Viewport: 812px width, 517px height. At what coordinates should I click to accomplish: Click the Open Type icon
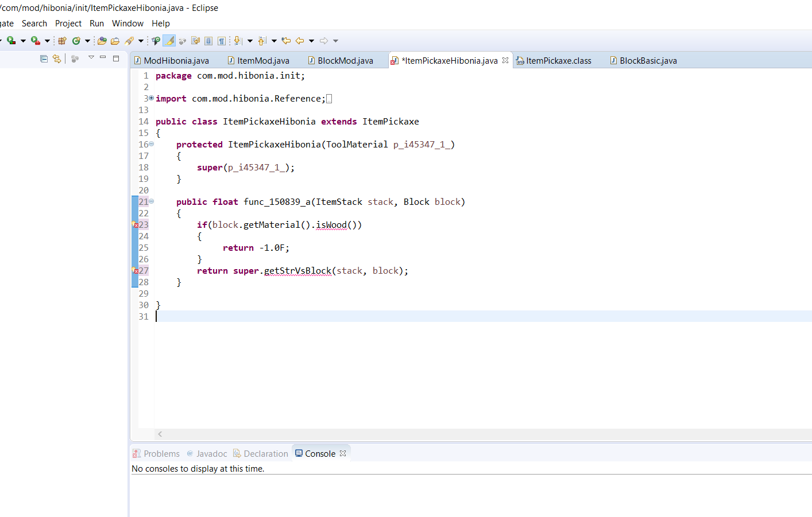(x=102, y=41)
